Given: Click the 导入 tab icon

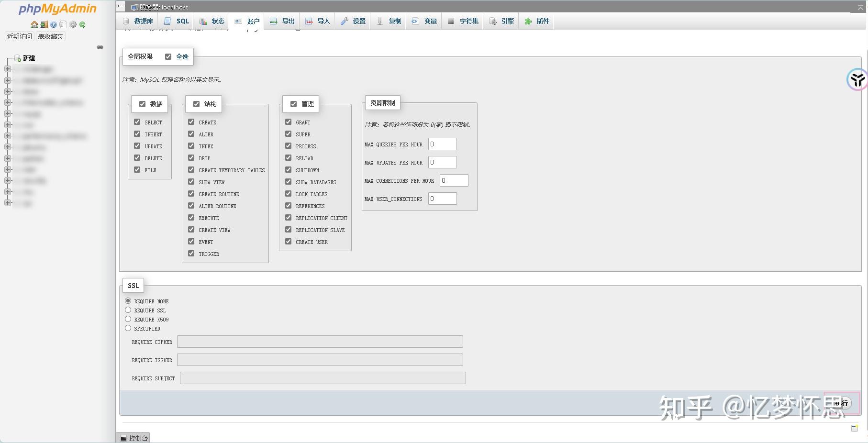Looking at the screenshot, I should (309, 21).
